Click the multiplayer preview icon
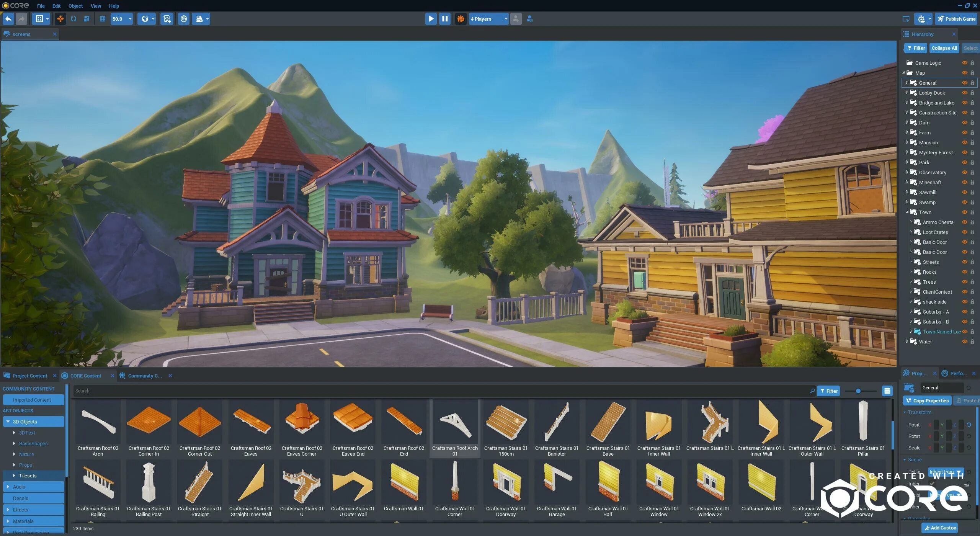Viewport: 980px width, 536px height. 461,18
